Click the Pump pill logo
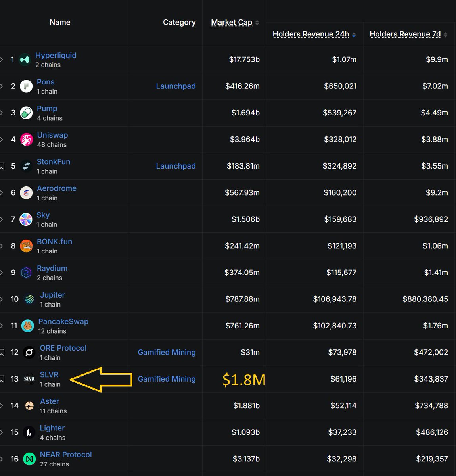456x476 pixels. pyautogui.click(x=26, y=113)
